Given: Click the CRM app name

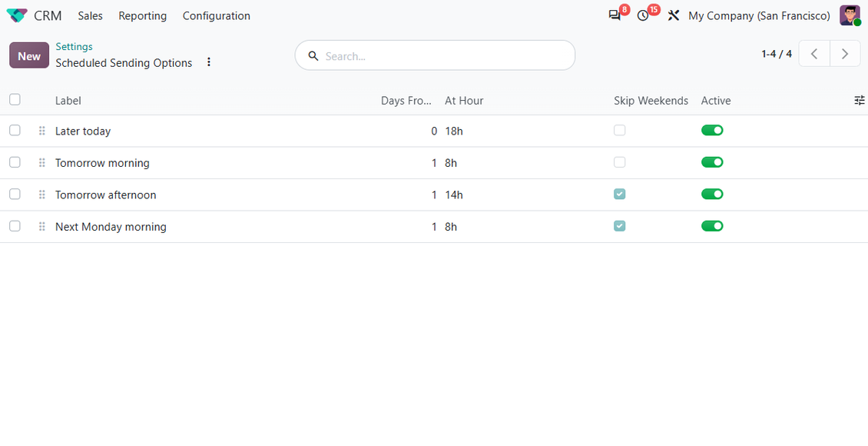Looking at the screenshot, I should click(48, 16).
